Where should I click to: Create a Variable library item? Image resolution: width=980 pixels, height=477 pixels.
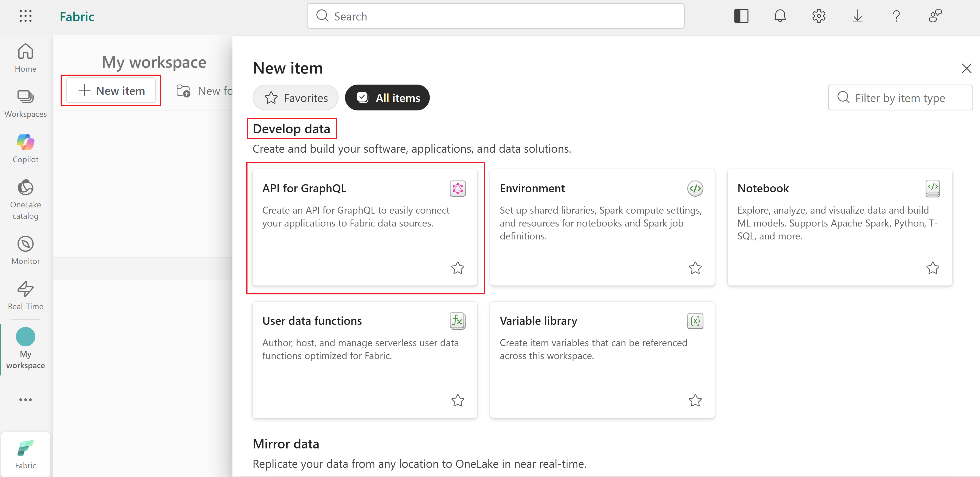tap(602, 360)
